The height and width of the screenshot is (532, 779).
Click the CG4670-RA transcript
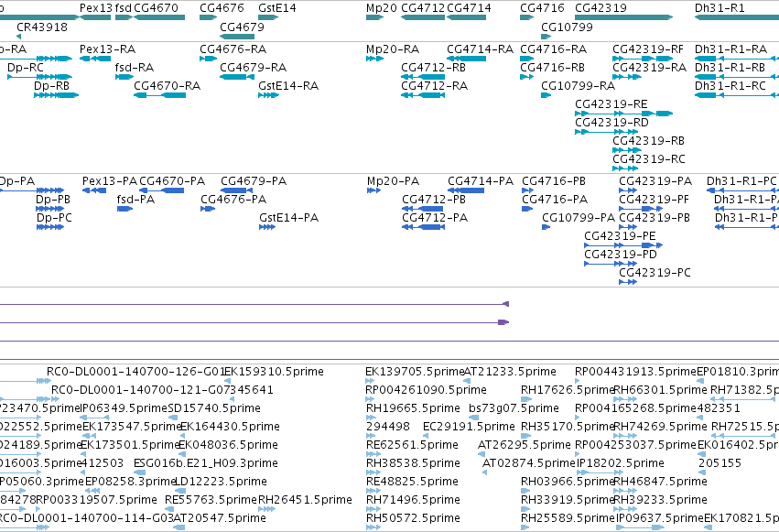pyautogui.click(x=159, y=95)
